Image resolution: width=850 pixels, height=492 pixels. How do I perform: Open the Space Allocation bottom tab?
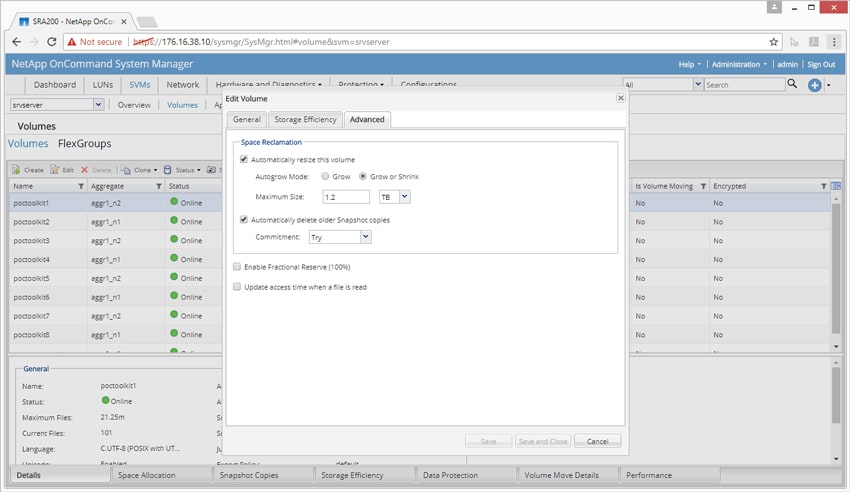point(147,475)
